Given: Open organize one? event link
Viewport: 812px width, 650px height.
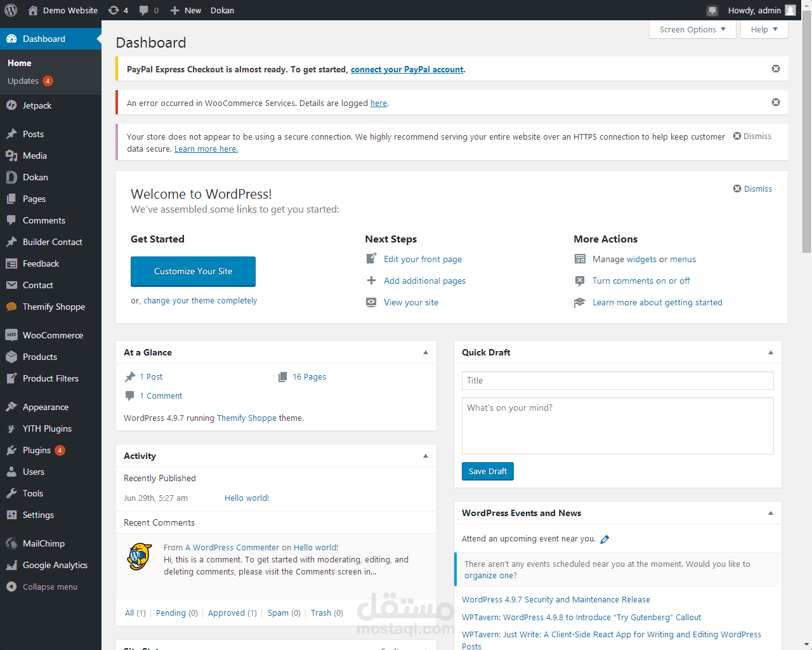Looking at the screenshot, I should tap(490, 575).
